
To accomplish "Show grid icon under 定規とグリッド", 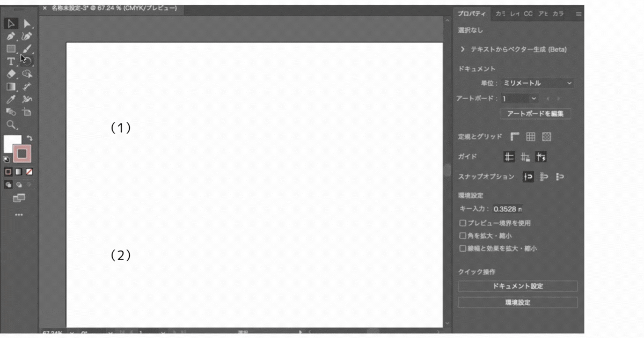I will (x=531, y=137).
